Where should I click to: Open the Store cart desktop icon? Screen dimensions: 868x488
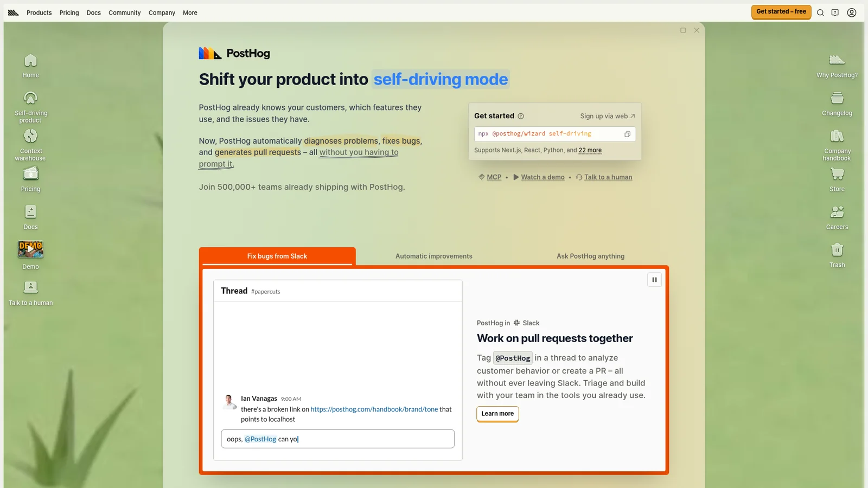837,179
